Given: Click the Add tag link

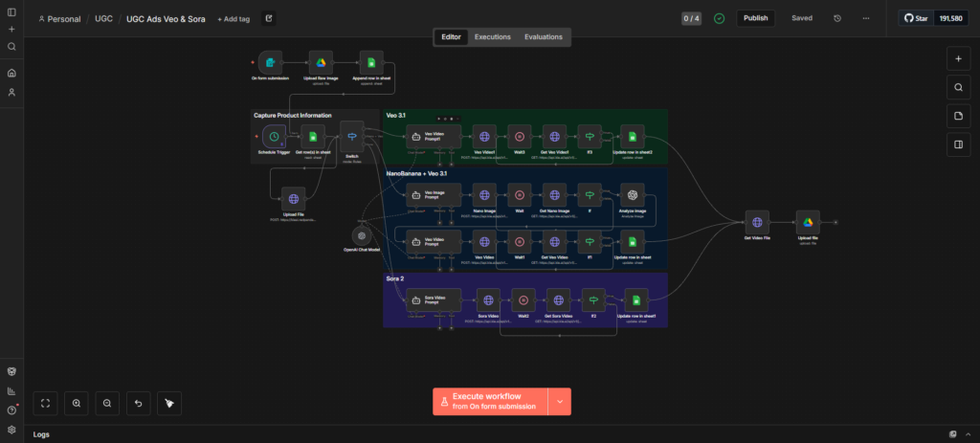Looking at the screenshot, I should click(234, 19).
